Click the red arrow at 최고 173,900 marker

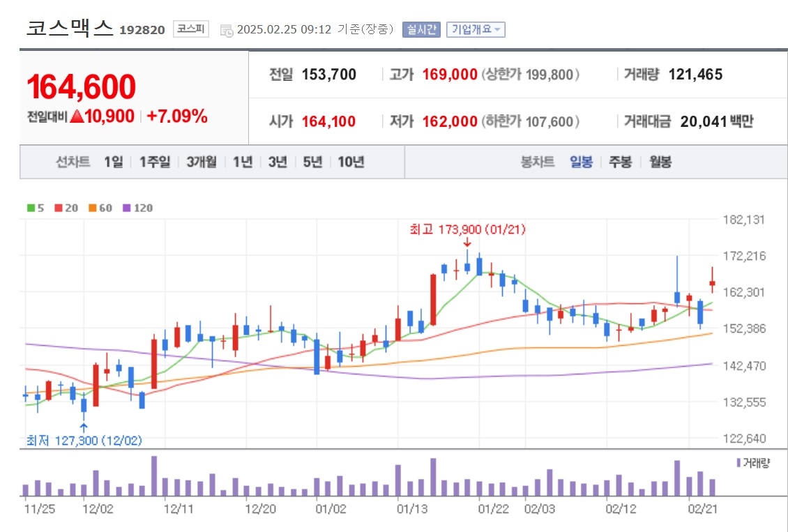467,243
